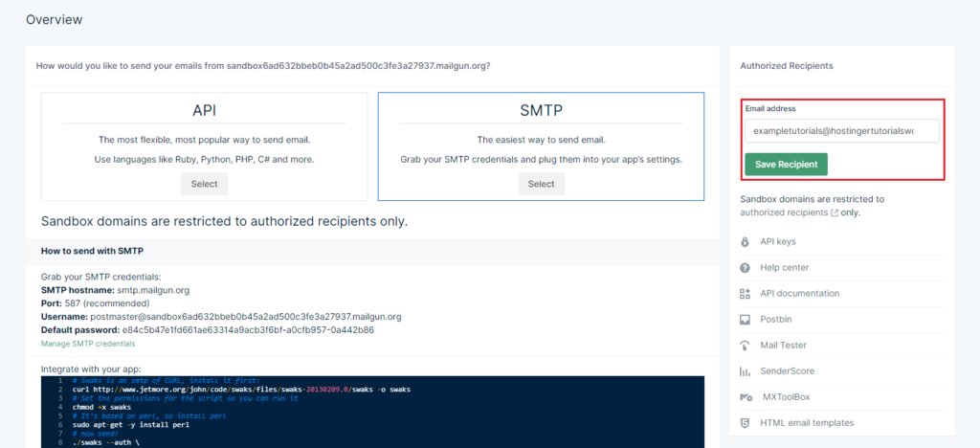Image resolution: width=980 pixels, height=448 pixels.
Task: Open HTML email templates link
Action: coord(807,423)
